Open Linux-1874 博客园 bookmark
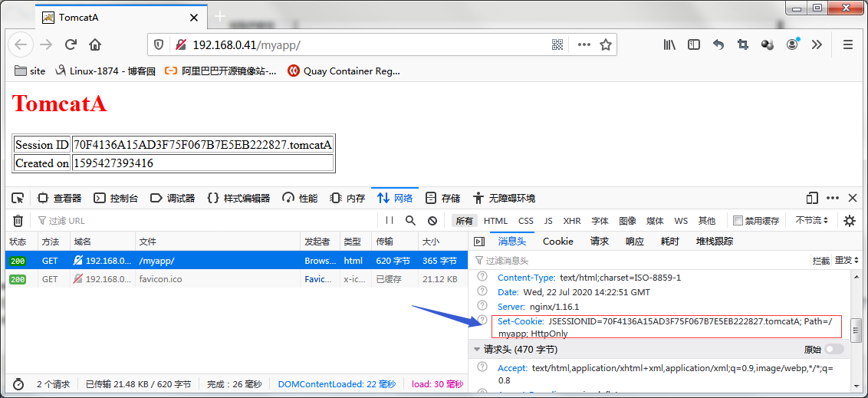Image resolution: width=868 pixels, height=398 pixels. (x=105, y=71)
